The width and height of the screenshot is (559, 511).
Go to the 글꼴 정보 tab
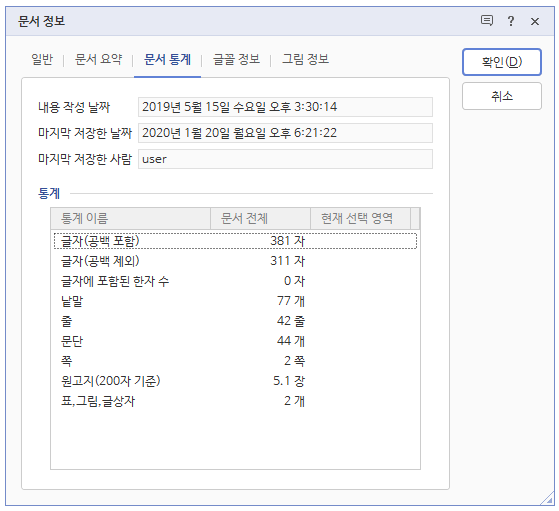click(236, 59)
